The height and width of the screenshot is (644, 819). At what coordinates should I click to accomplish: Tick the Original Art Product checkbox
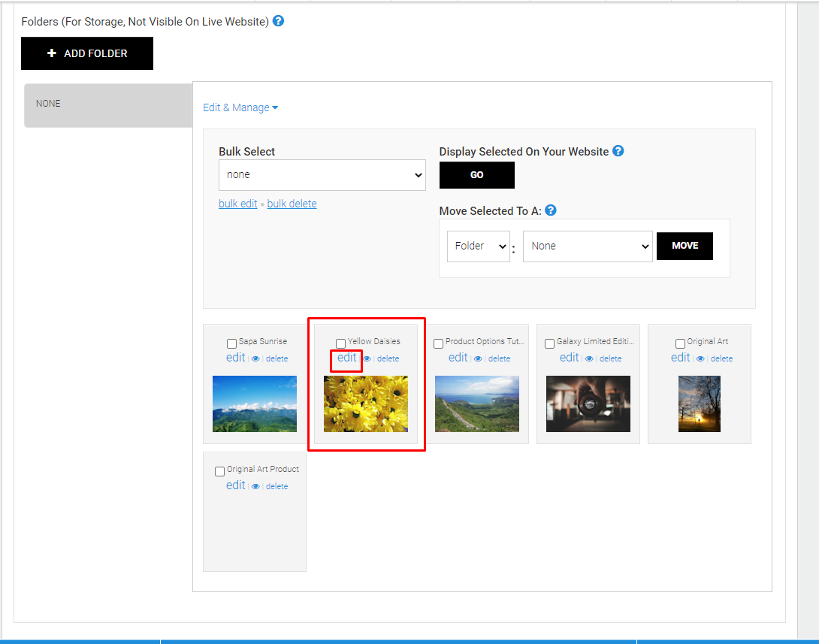click(x=219, y=470)
